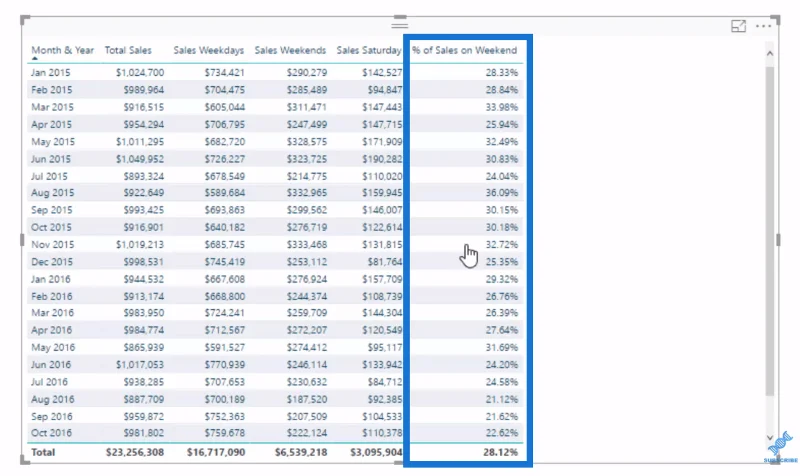This screenshot has width=800, height=476.
Task: Select the Jun 2015 row label
Action: pyautogui.click(x=51, y=159)
